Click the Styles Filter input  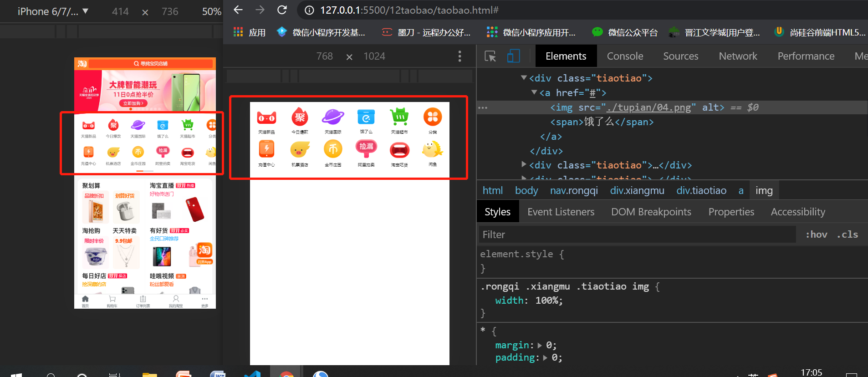(638, 234)
